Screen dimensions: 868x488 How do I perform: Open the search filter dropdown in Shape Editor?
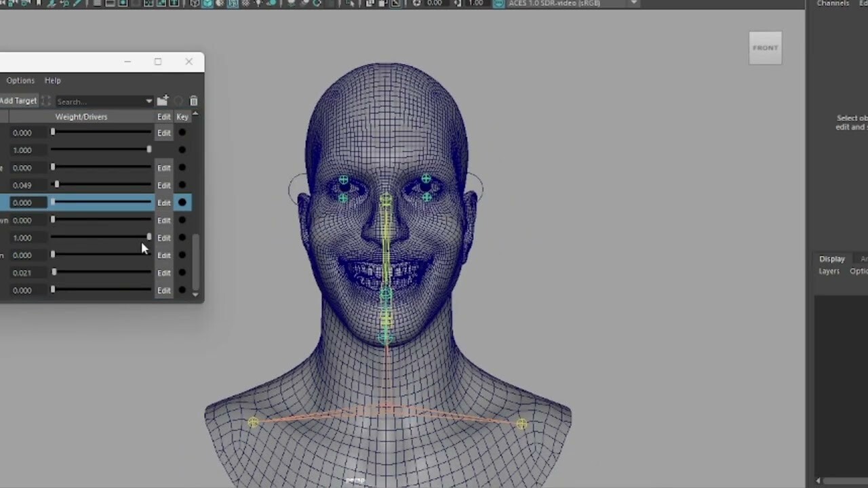(149, 102)
